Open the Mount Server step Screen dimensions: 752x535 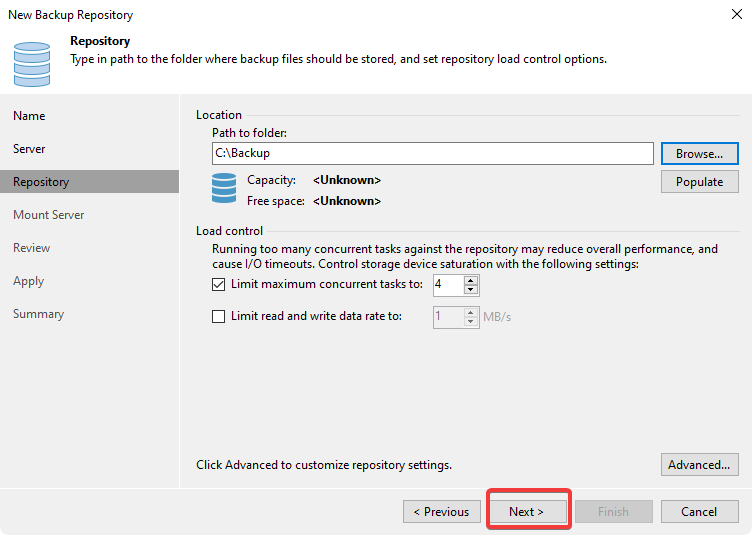point(48,215)
